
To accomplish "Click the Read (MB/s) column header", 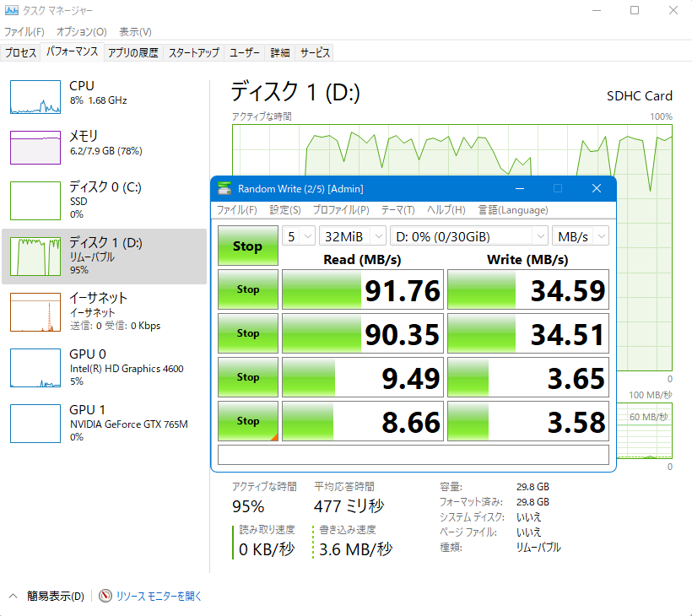I will [362, 259].
